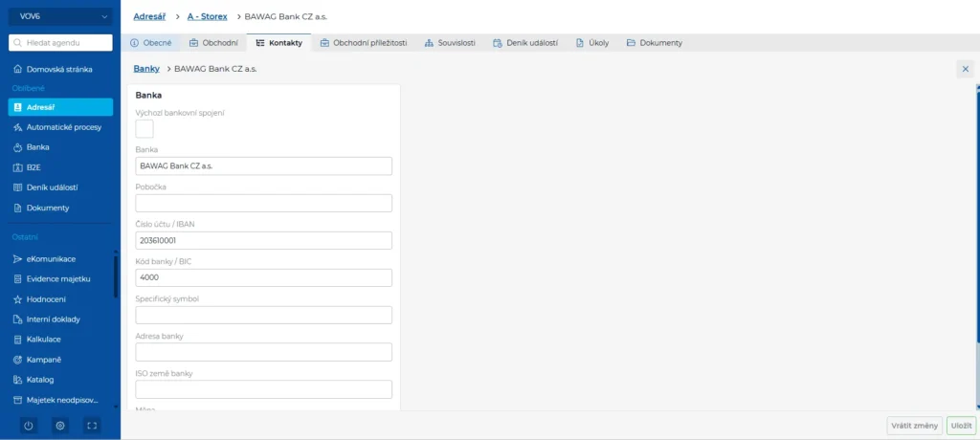This screenshot has width=980, height=440.
Task: Go to Banka in favorites sidebar
Action: coord(38,147)
